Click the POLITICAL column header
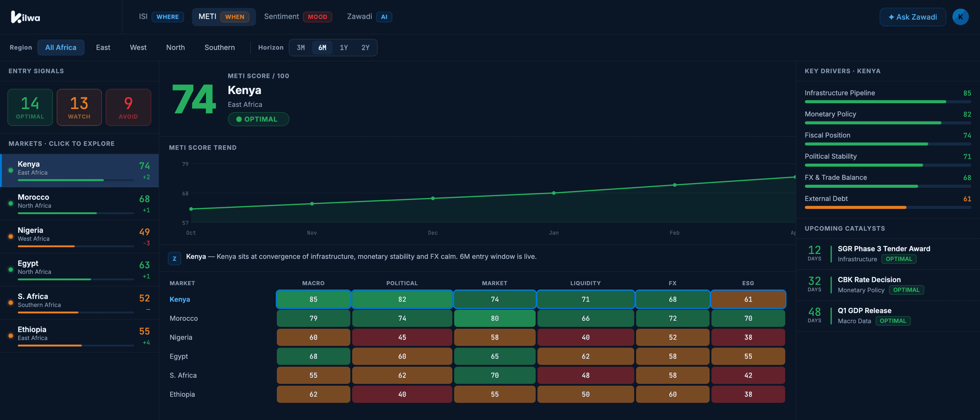The height and width of the screenshot is (420, 980). click(x=402, y=283)
